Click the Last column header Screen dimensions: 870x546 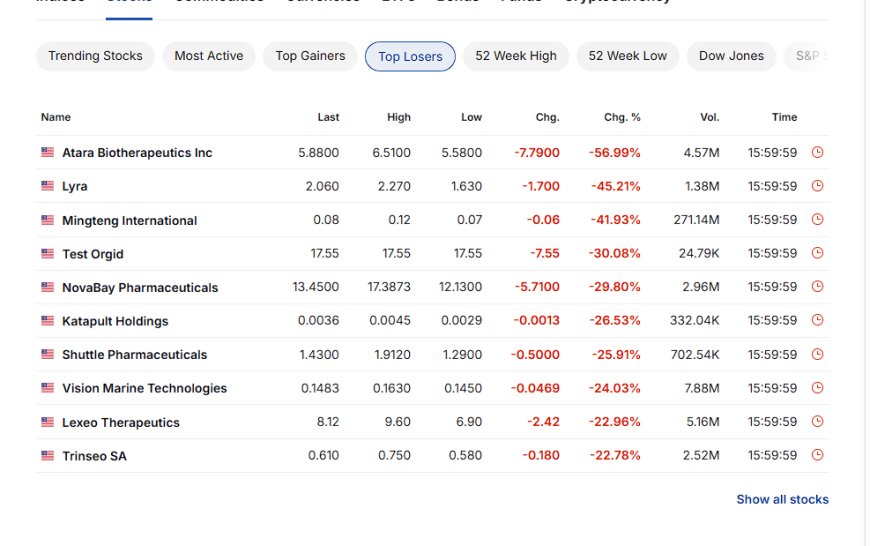tap(328, 117)
